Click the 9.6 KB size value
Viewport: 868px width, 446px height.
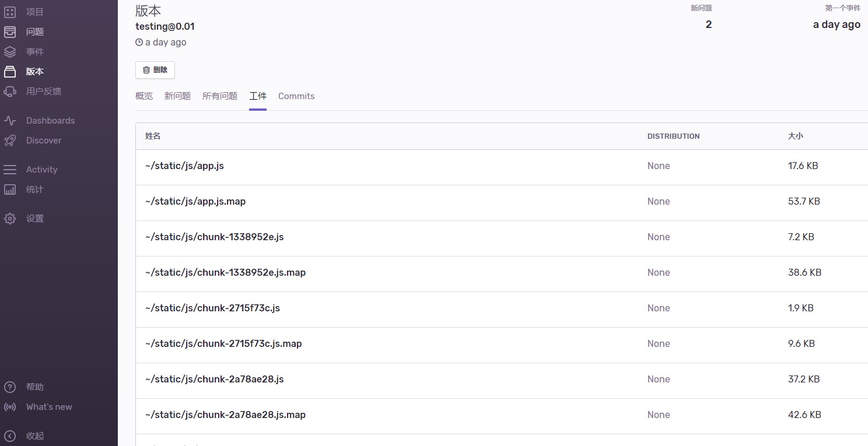coord(801,343)
